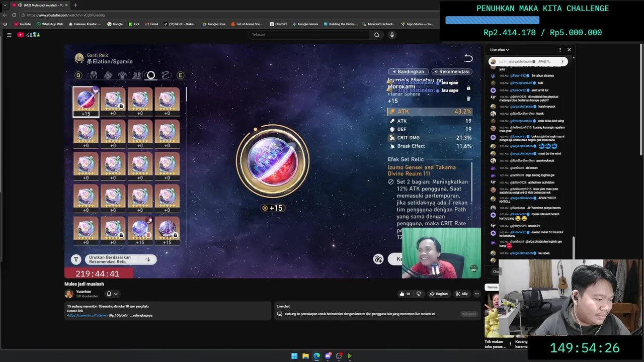Select the Head relic slot icon
The height and width of the screenshot is (362, 644).
coord(93,75)
